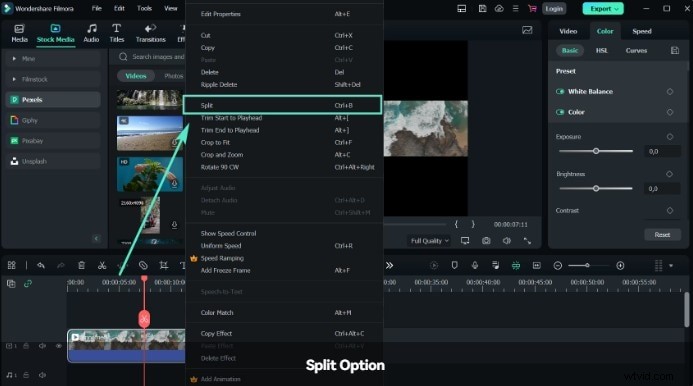This screenshot has height=386, width=693.
Task: Add keyframe for Exposure
Action: tap(670, 137)
